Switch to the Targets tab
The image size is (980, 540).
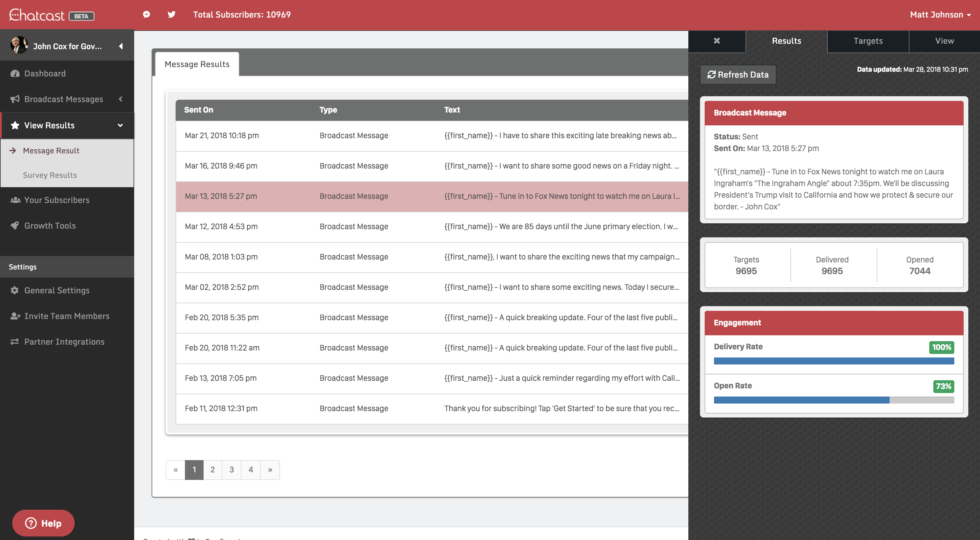[x=868, y=41]
